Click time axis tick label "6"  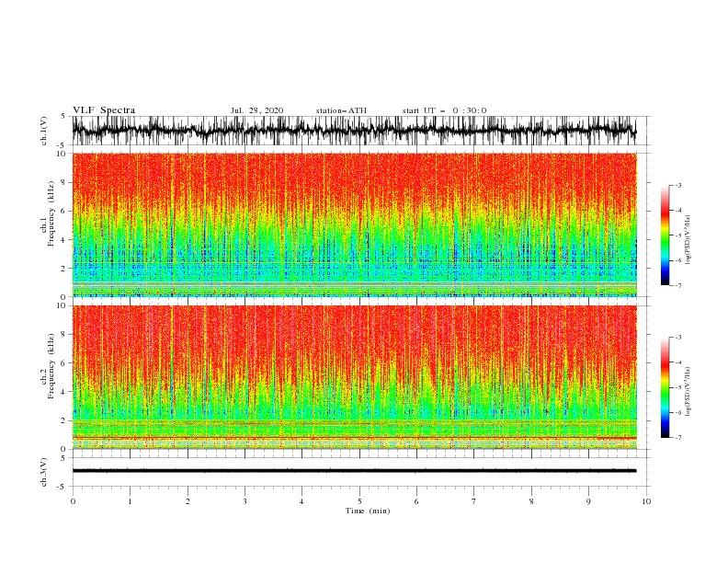(416, 501)
